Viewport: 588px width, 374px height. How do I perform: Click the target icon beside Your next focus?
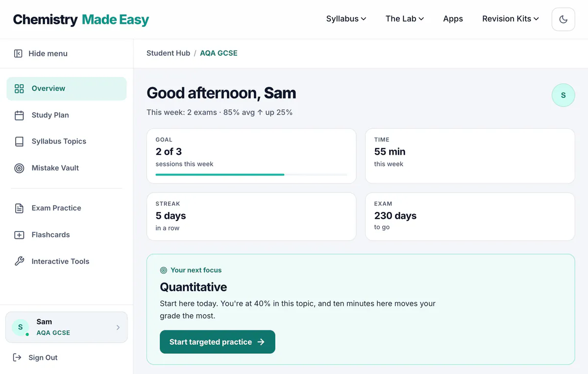click(x=164, y=270)
